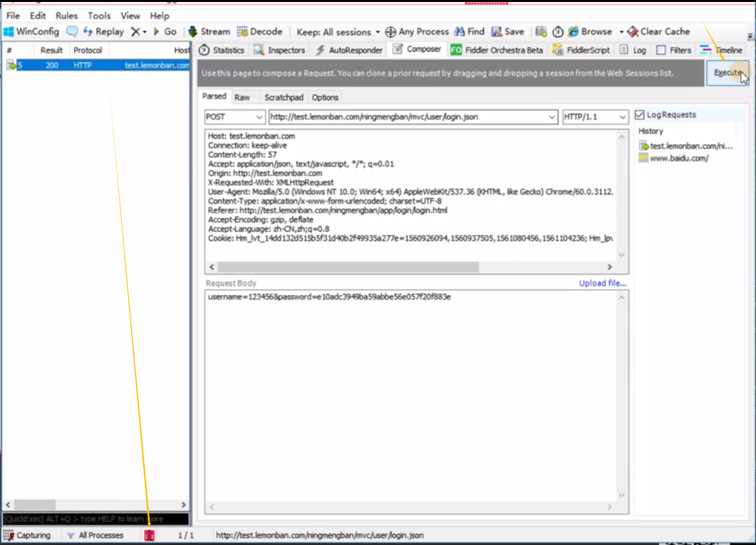
Task: Click the Browse button
Action: click(591, 32)
